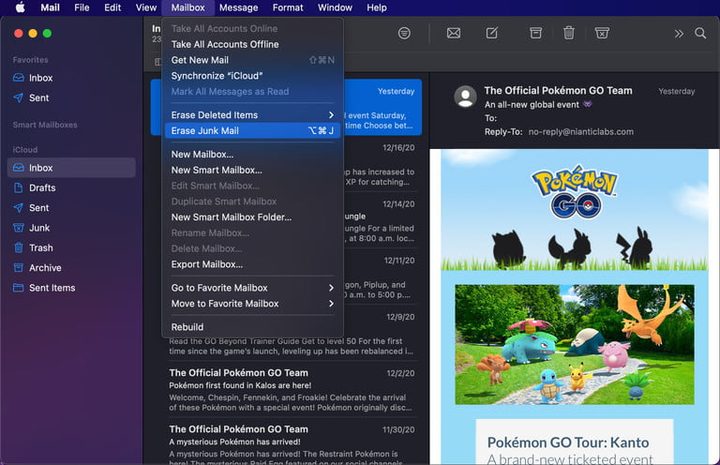Select the Junk mailbox in the sidebar
720x465 pixels.
point(39,228)
